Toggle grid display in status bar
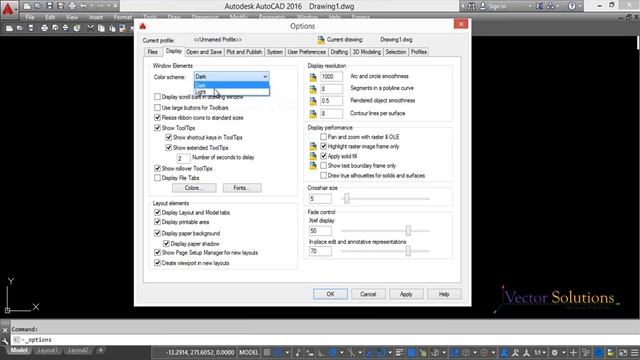Image resolution: width=640 pixels, height=360 pixels. coord(267,352)
